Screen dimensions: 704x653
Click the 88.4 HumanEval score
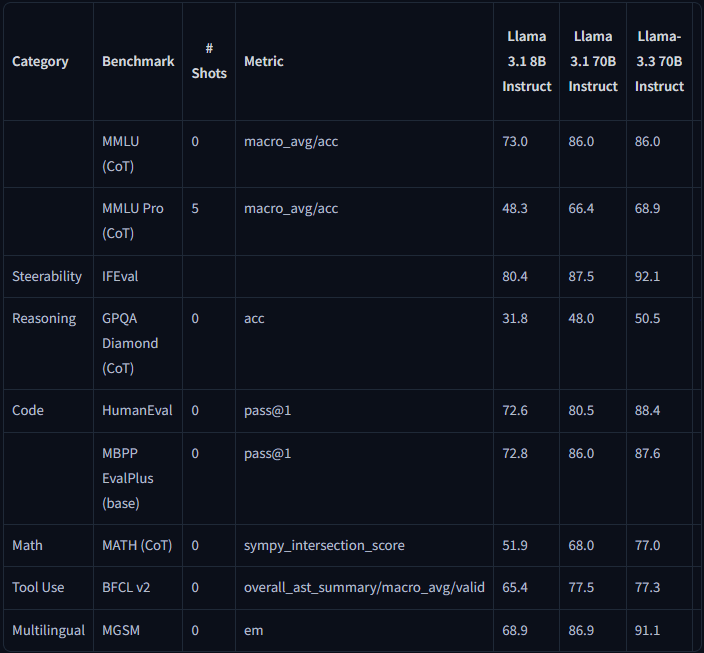coord(647,410)
